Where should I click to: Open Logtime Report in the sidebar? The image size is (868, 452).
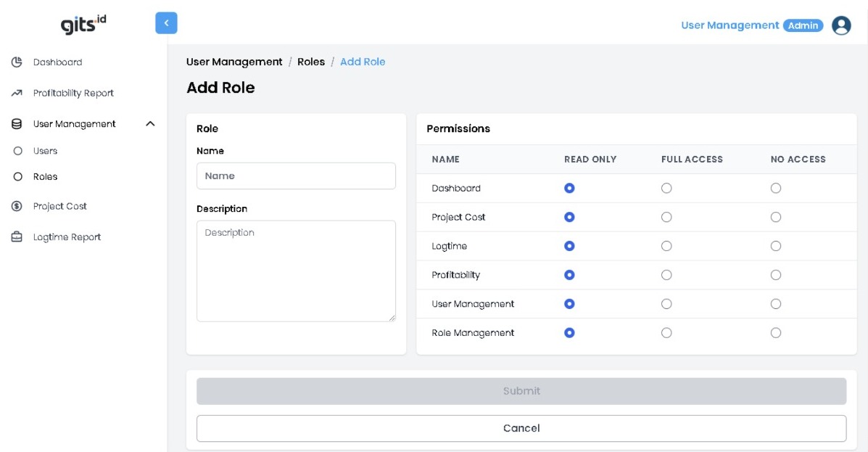[x=67, y=237]
